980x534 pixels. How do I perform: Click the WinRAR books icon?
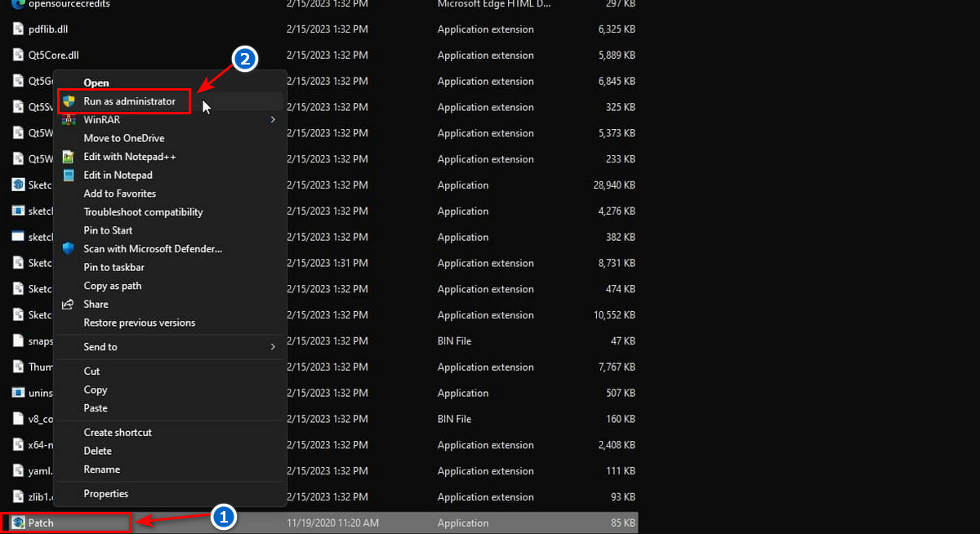[69, 120]
